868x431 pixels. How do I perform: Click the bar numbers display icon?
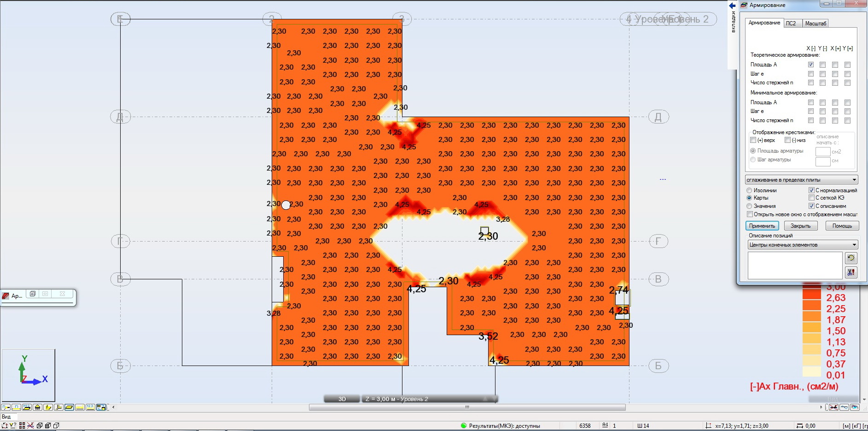point(17,407)
